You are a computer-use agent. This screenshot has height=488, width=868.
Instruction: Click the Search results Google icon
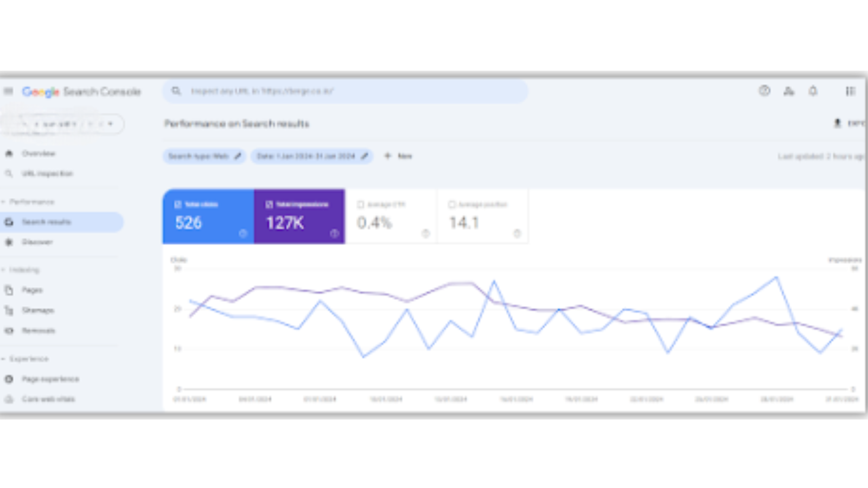tap(9, 222)
